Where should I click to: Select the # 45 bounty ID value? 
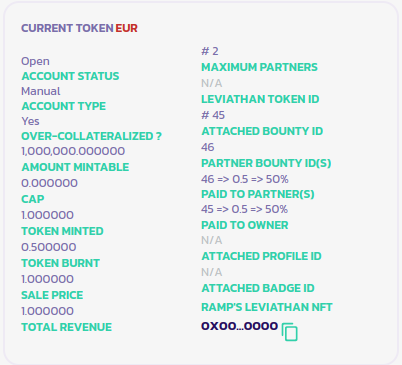(213, 115)
